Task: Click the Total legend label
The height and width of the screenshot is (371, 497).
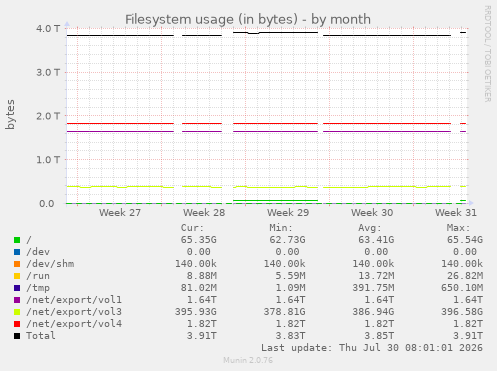Action: 41,336
